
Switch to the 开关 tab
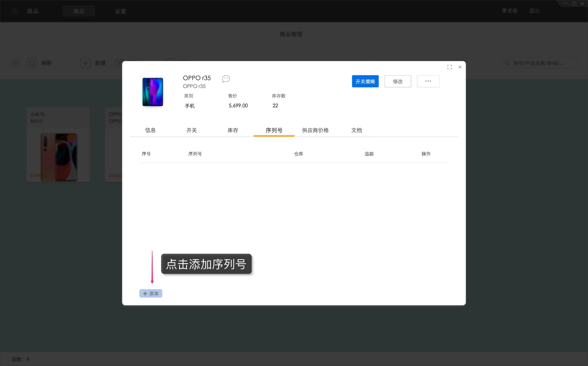pyautogui.click(x=191, y=130)
